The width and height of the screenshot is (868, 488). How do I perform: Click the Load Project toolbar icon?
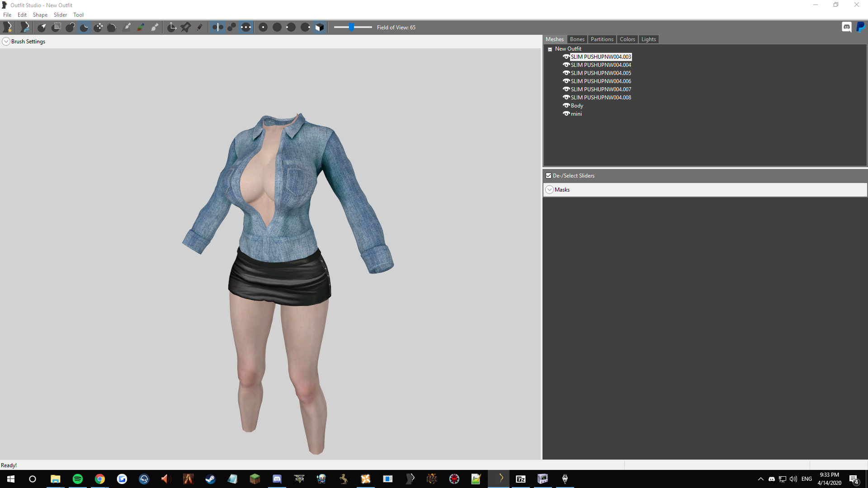[x=25, y=27]
